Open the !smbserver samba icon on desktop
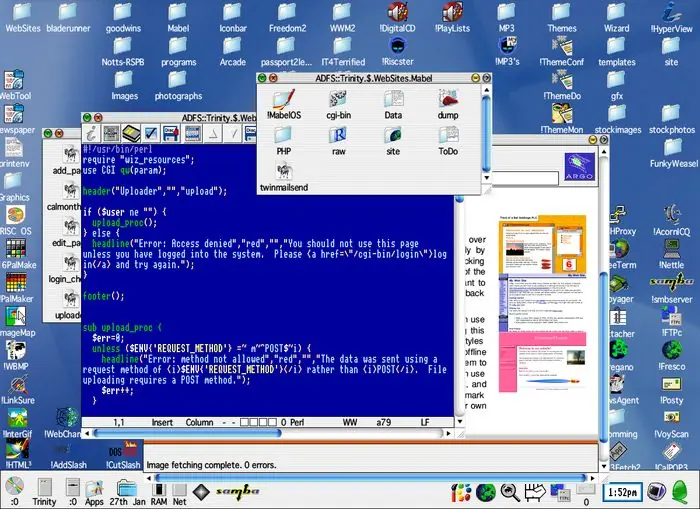Screen dimensions: 700x509 [671, 288]
